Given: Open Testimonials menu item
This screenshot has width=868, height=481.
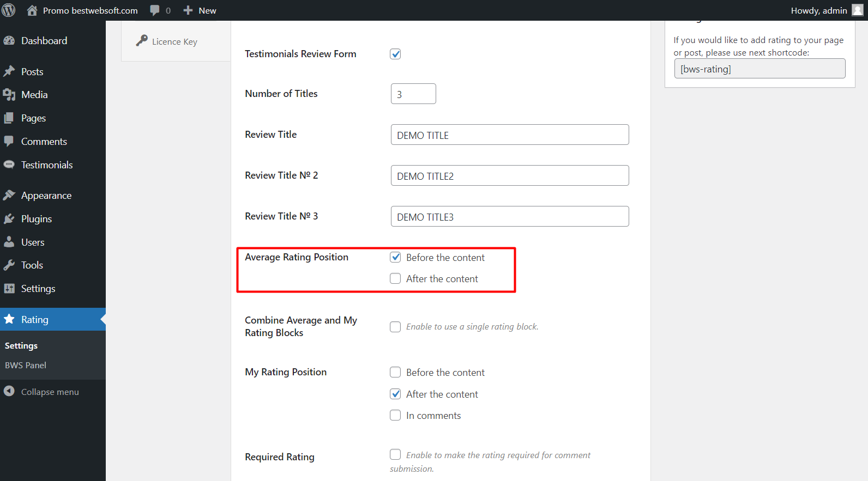Looking at the screenshot, I should click(53, 165).
